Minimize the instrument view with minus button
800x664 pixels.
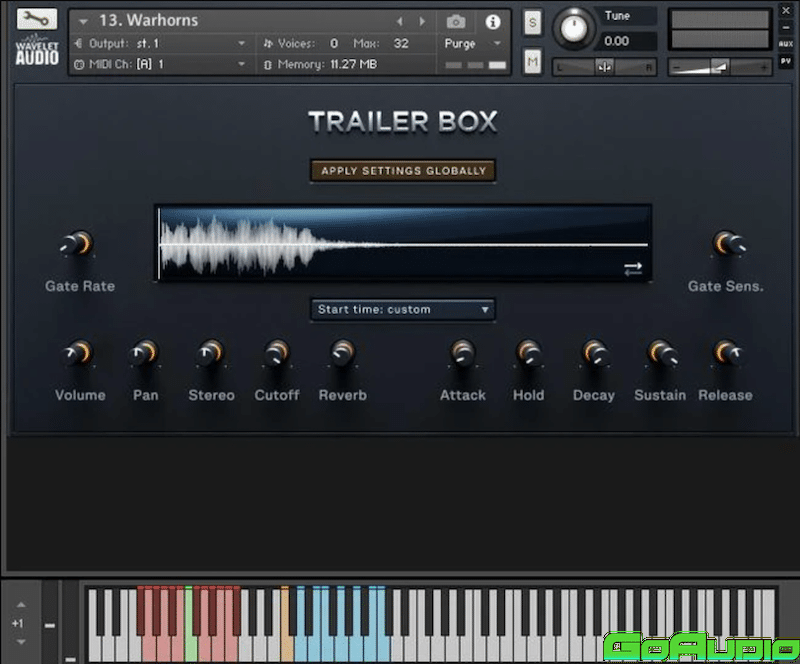[786, 27]
